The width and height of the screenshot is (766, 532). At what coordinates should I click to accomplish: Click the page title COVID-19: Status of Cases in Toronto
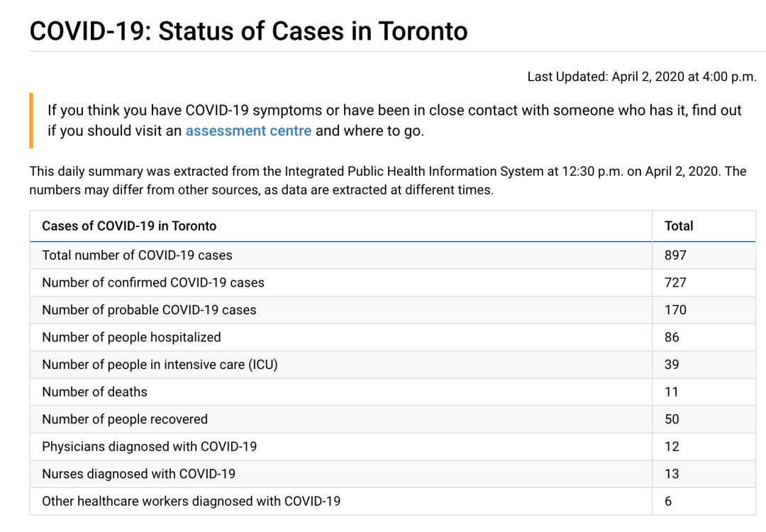point(248,31)
